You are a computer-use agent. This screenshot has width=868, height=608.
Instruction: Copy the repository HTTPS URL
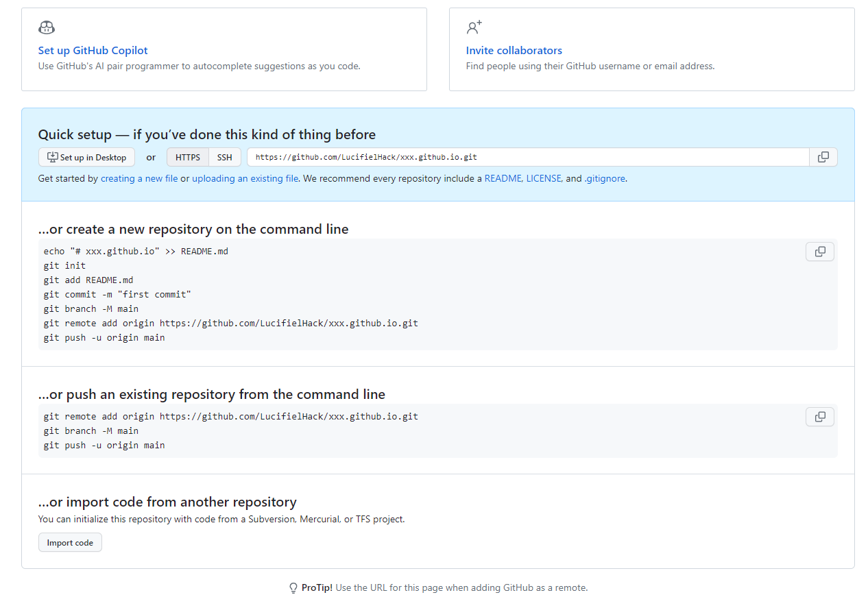pyautogui.click(x=823, y=157)
